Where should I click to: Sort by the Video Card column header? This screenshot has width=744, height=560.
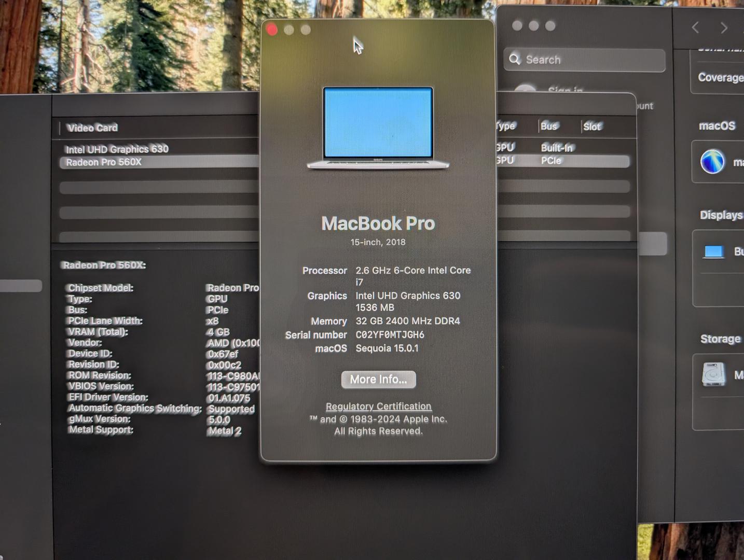tap(92, 128)
